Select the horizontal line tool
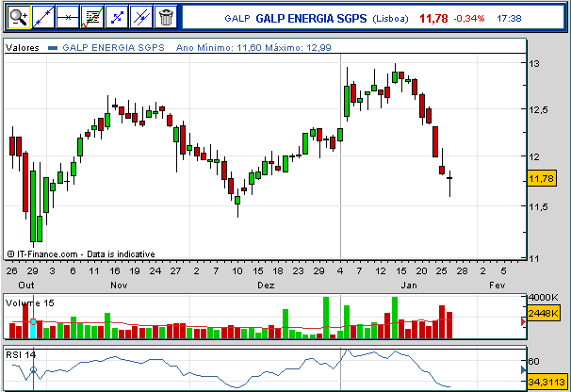 point(68,17)
